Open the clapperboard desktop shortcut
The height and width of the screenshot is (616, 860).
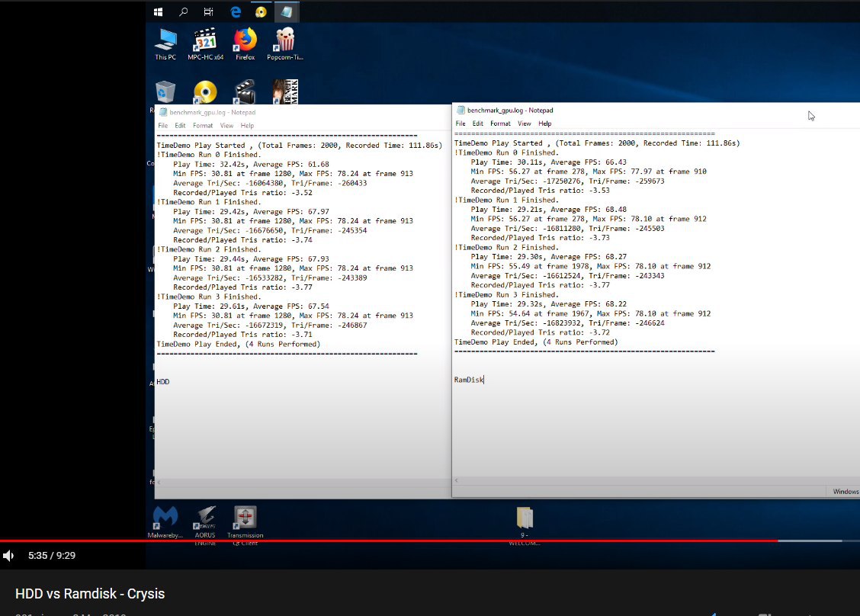coord(245,91)
